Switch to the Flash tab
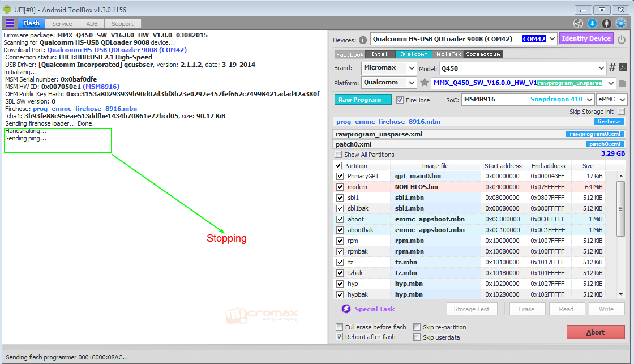 coord(31,23)
